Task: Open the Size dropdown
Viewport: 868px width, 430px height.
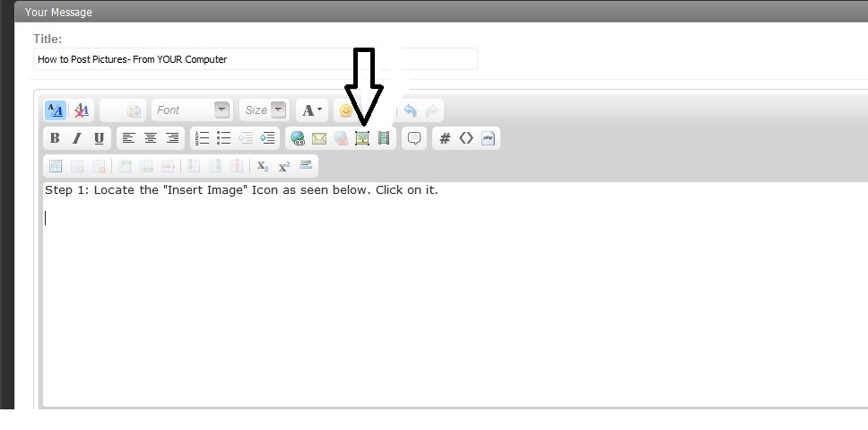Action: pyautogui.click(x=265, y=110)
